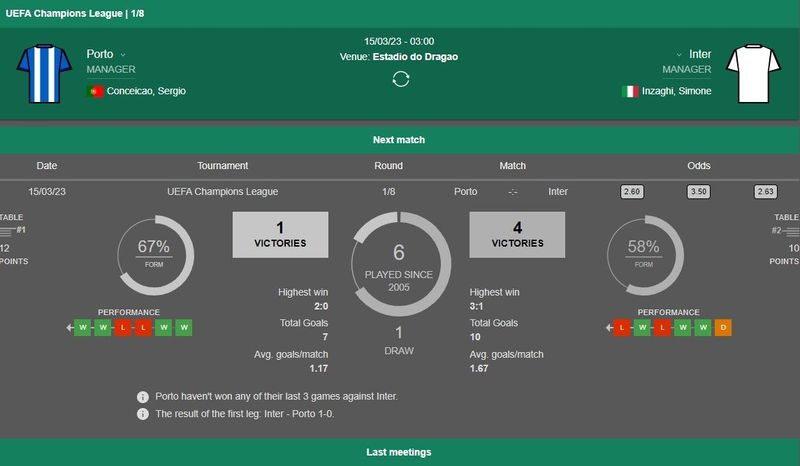Click the Inter team name in header

pyautogui.click(x=700, y=54)
